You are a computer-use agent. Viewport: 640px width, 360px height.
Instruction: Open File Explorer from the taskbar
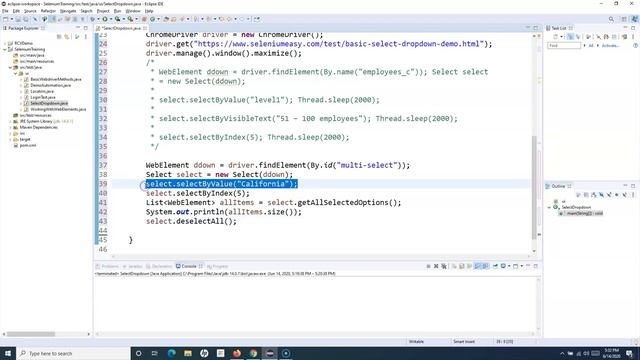pos(188,353)
